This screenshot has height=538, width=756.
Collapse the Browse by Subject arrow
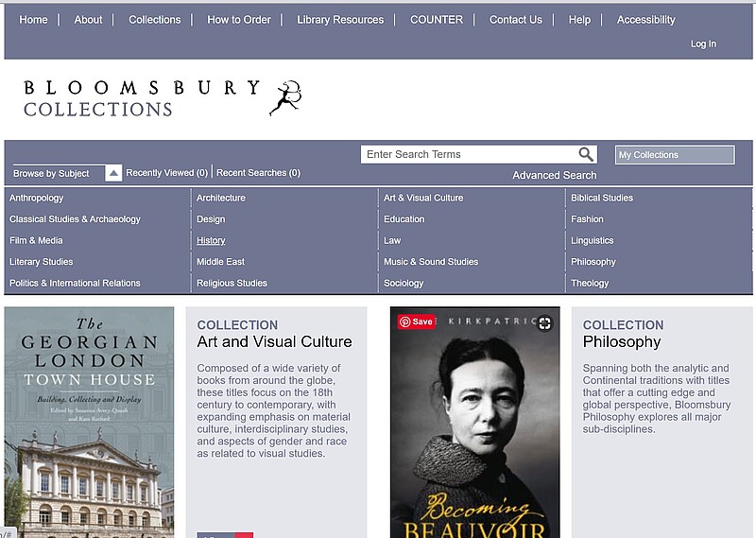[x=113, y=173]
